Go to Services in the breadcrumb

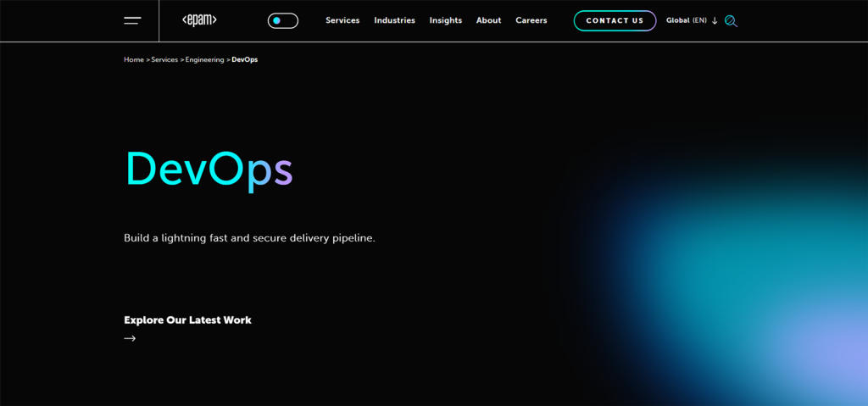164,59
